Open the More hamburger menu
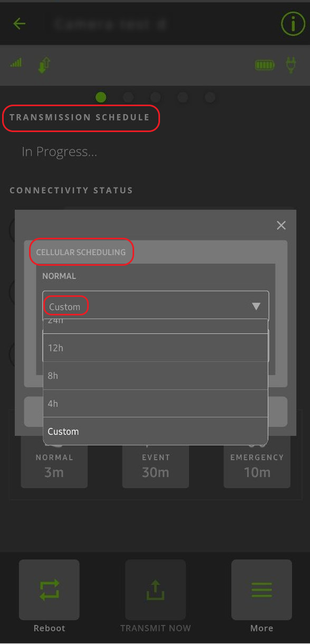310x644 pixels. coord(261,590)
